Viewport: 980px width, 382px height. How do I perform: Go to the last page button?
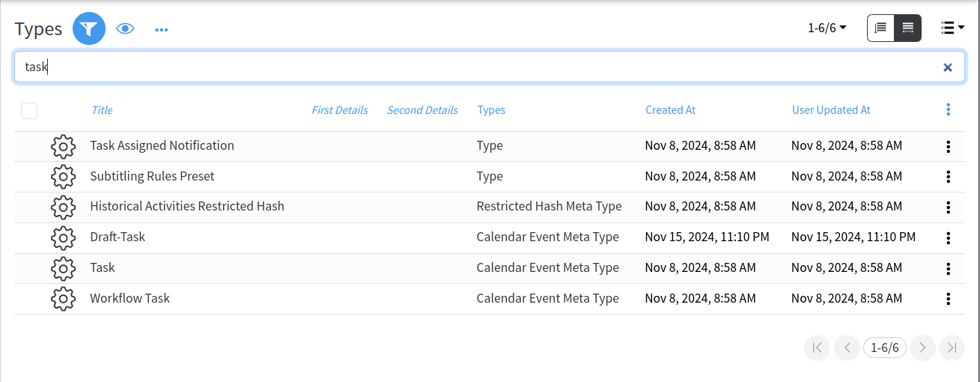(x=952, y=348)
